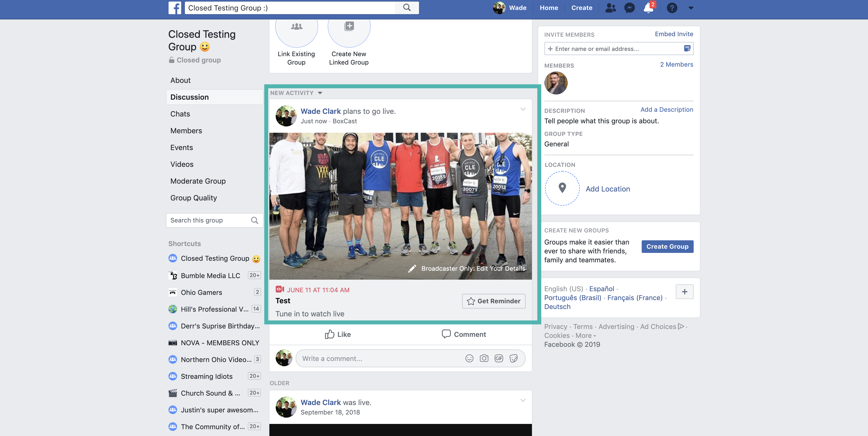
Task: Click the Create Group button
Action: (667, 246)
